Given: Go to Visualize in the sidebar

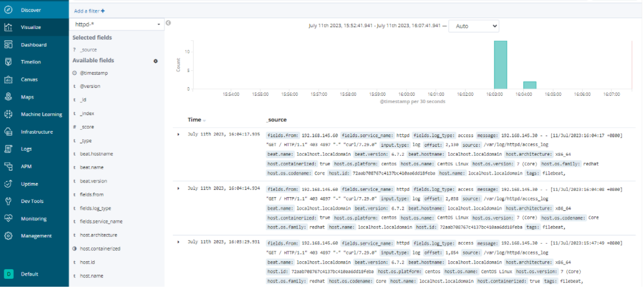Looking at the screenshot, I should click(x=31, y=27).
